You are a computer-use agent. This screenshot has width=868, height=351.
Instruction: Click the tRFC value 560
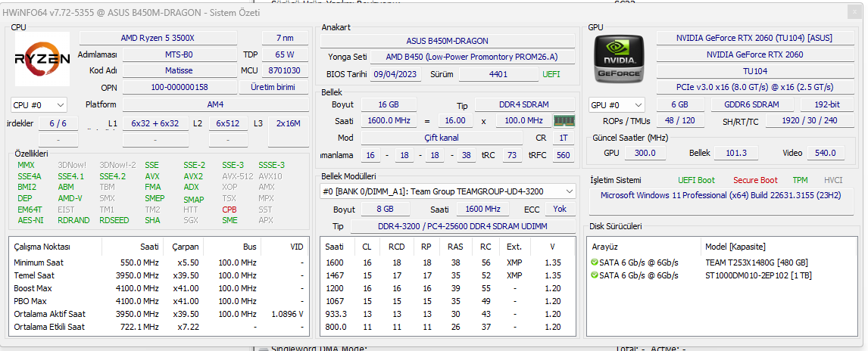564,155
